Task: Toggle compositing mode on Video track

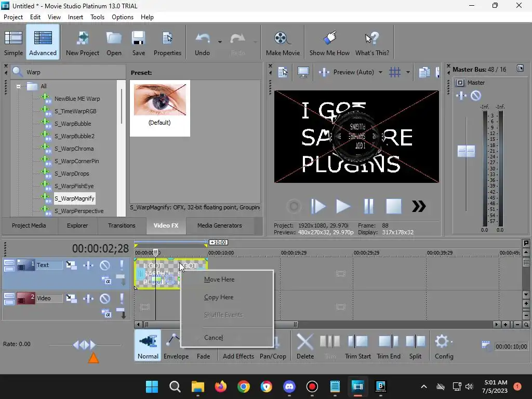Action: (x=106, y=314)
